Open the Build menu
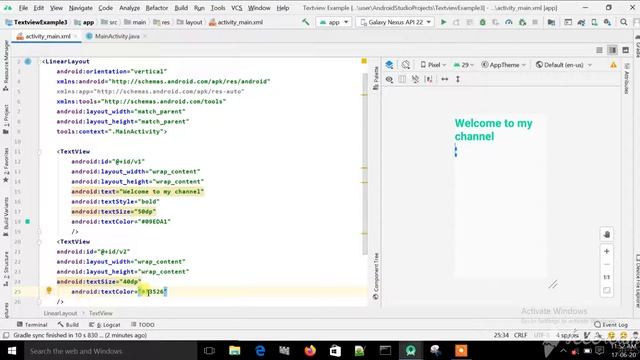This screenshot has width=640, height=360. pos(181,8)
